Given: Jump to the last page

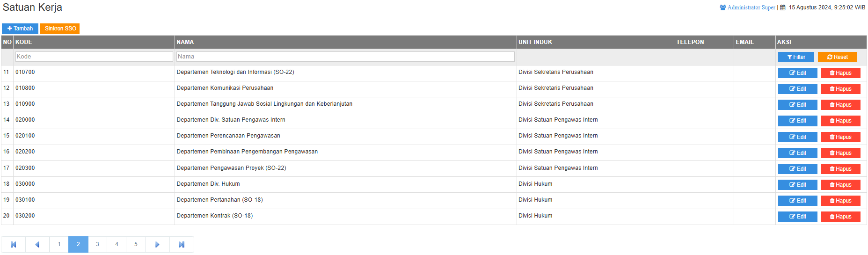Looking at the screenshot, I should pos(182,244).
